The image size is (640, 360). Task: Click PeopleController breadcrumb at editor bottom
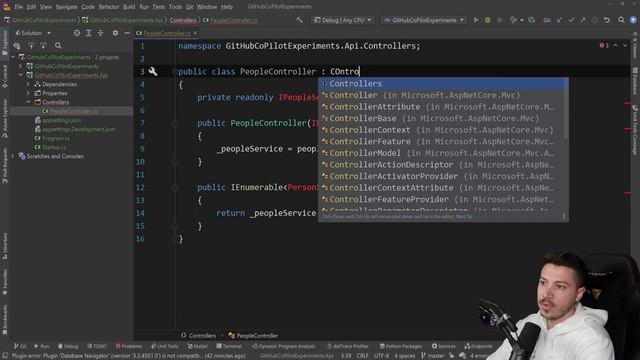253,336
